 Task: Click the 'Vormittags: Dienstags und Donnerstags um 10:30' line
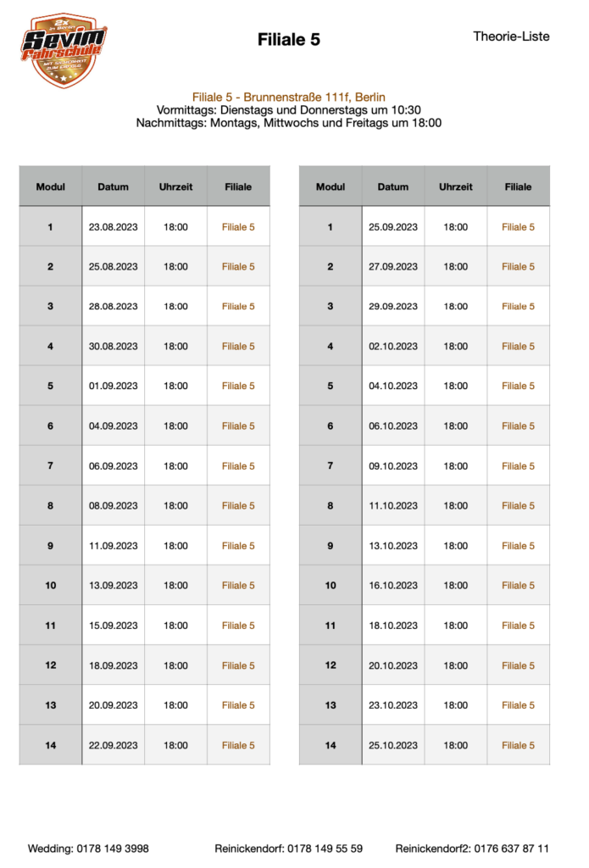(x=288, y=109)
